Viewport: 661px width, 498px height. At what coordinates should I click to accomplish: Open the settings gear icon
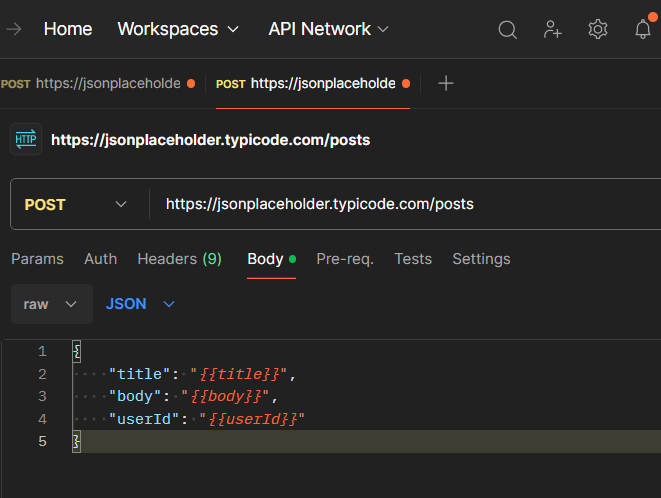598,30
